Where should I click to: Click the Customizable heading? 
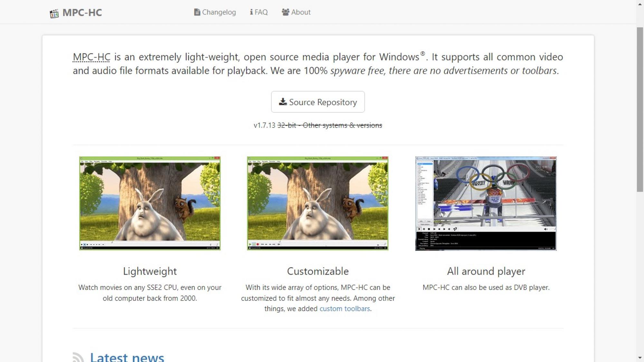click(318, 271)
